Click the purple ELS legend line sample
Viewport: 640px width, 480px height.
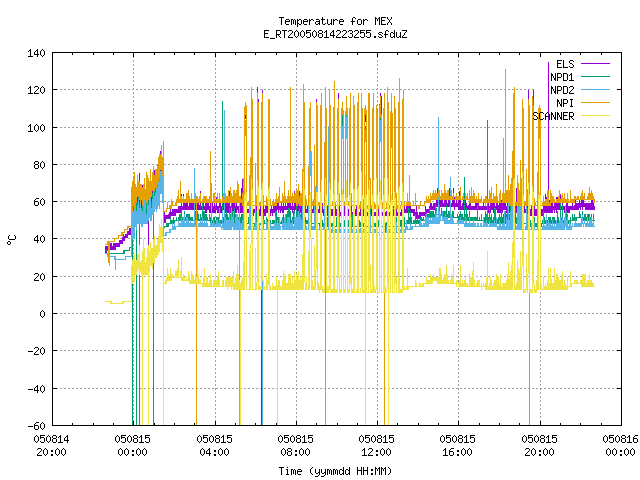tap(595, 64)
